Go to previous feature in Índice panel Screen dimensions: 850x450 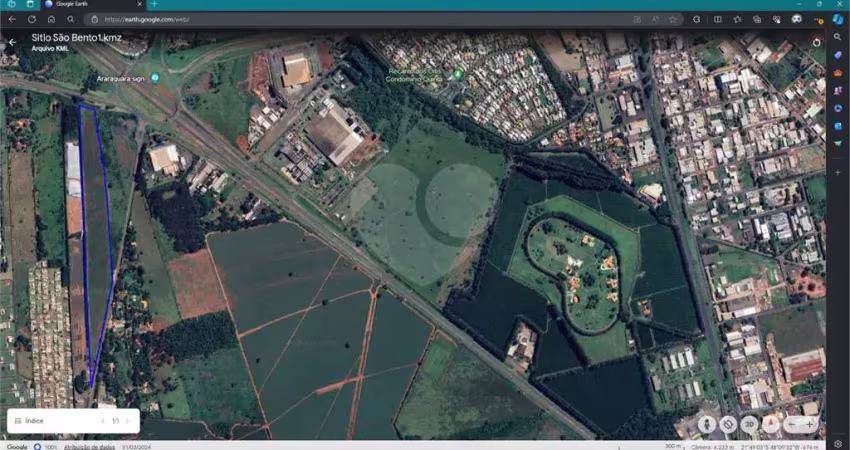tap(103, 421)
